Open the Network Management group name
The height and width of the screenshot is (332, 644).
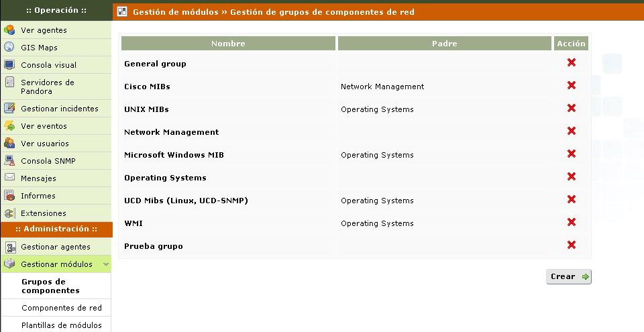pyautogui.click(x=171, y=132)
